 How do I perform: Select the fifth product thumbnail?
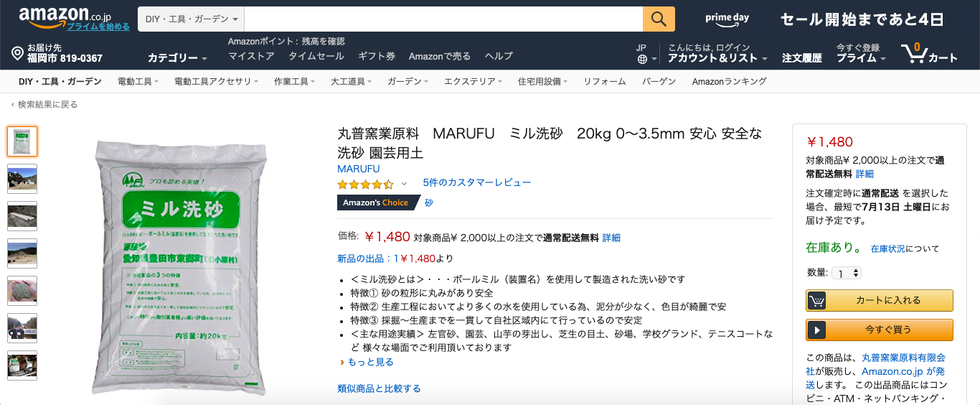(22, 291)
